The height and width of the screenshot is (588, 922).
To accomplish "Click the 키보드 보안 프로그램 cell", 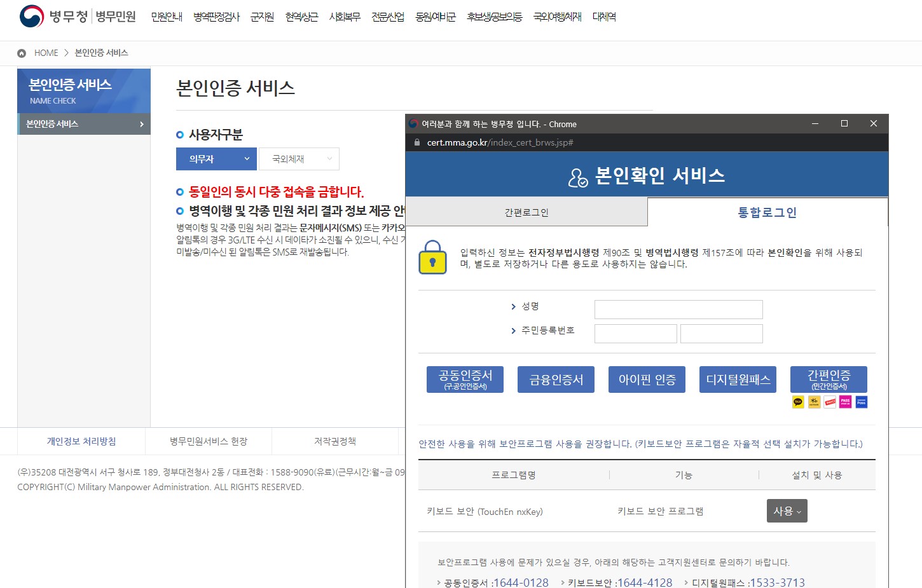I will tap(660, 511).
